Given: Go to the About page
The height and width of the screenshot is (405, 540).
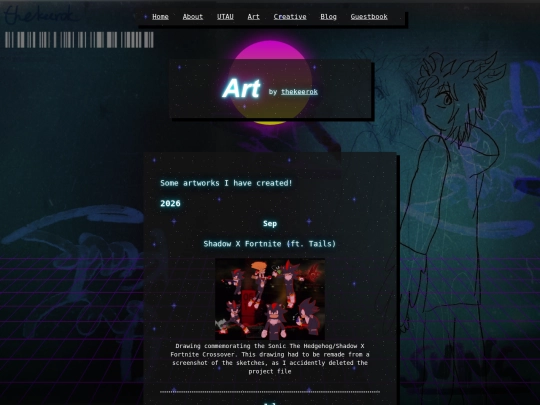Looking at the screenshot, I should coord(193,17).
